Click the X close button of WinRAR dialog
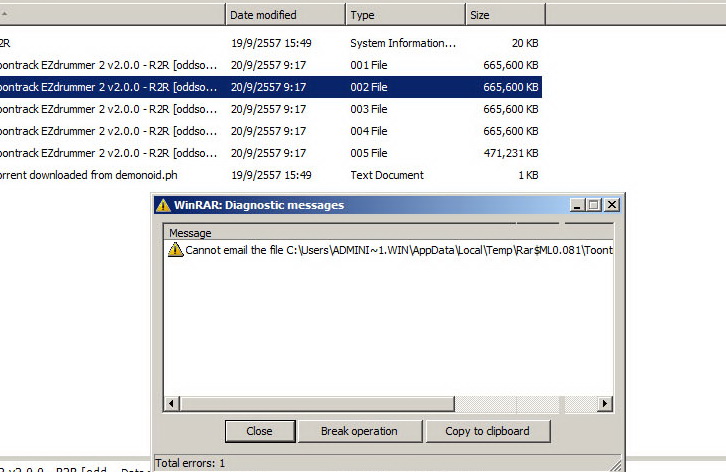The height and width of the screenshot is (472, 726). click(x=612, y=205)
